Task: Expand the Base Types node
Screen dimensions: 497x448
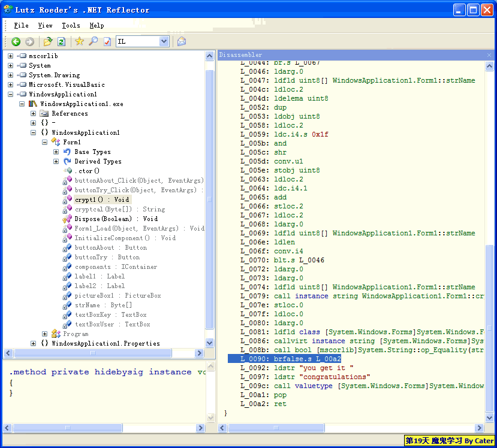Action: (56, 152)
